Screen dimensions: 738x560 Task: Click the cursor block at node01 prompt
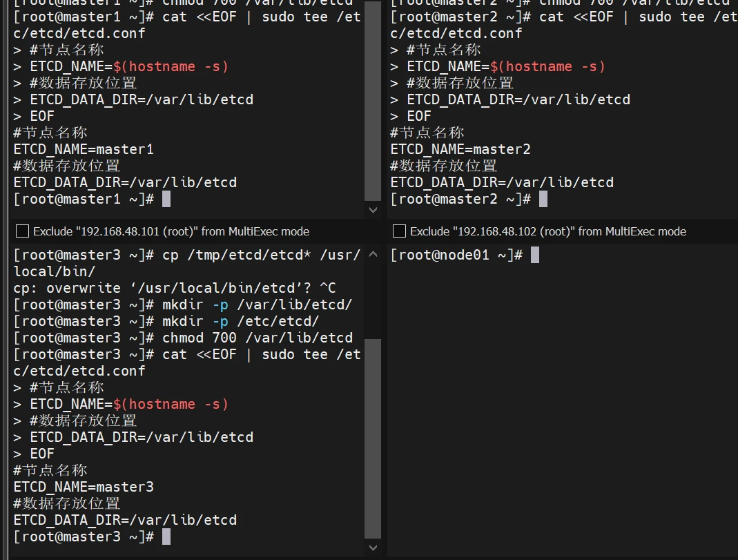(x=534, y=255)
